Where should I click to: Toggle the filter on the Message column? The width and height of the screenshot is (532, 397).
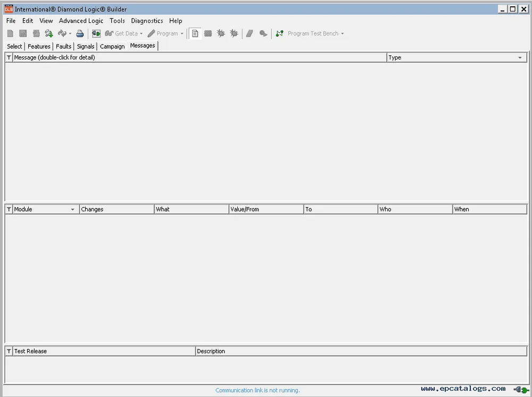(9, 57)
